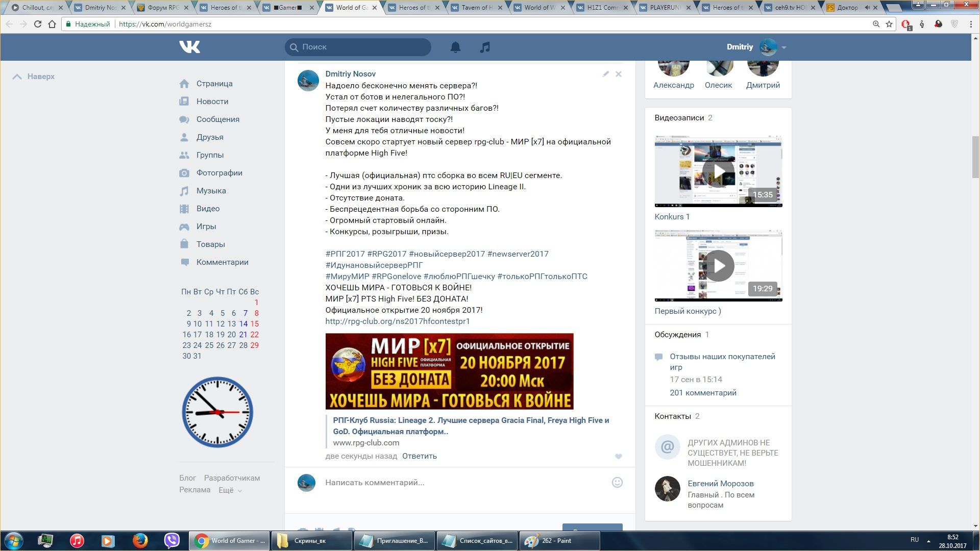This screenshot has height=551, width=980.
Task: Delete the comment with X icon
Action: (x=618, y=74)
